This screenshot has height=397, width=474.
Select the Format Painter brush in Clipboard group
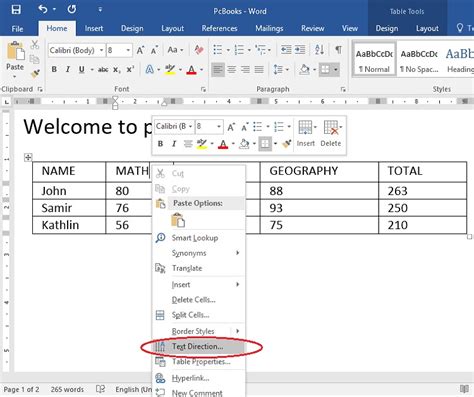(x=35, y=74)
